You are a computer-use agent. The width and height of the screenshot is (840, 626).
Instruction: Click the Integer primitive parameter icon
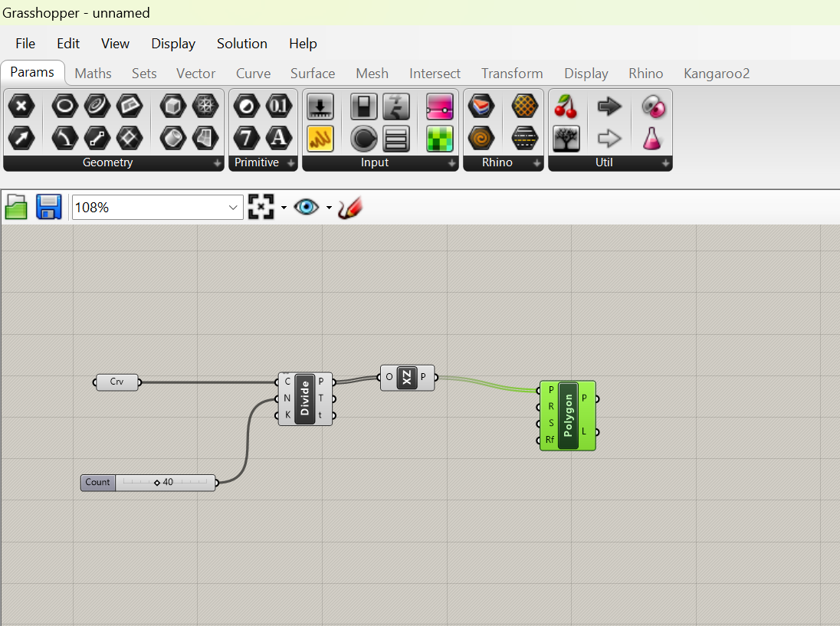point(246,138)
